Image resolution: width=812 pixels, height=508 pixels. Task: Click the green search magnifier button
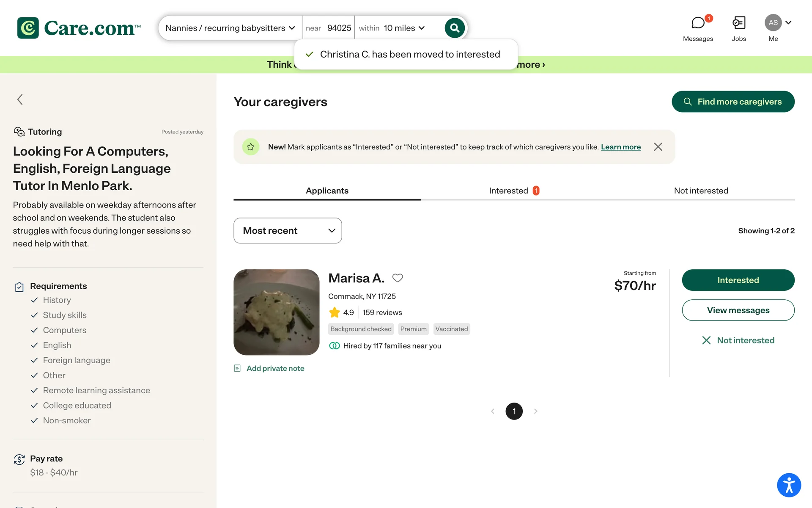(455, 28)
